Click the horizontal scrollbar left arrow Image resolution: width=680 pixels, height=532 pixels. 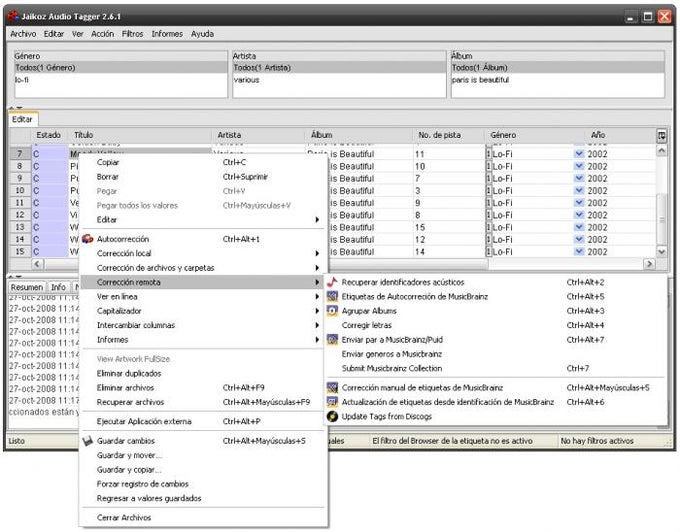(37, 264)
